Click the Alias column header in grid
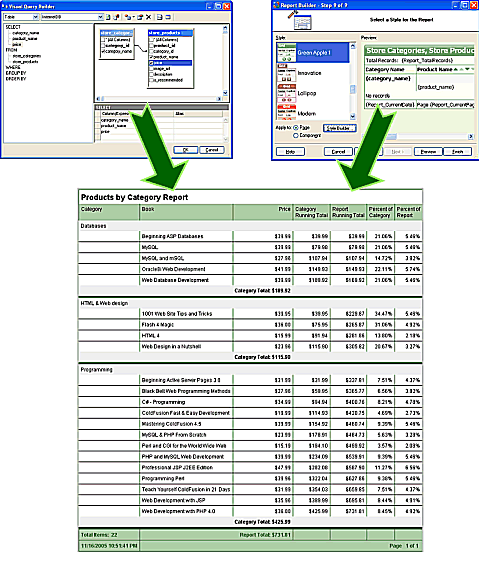Image resolution: width=479 pixels, height=566 pixels. pos(198,114)
